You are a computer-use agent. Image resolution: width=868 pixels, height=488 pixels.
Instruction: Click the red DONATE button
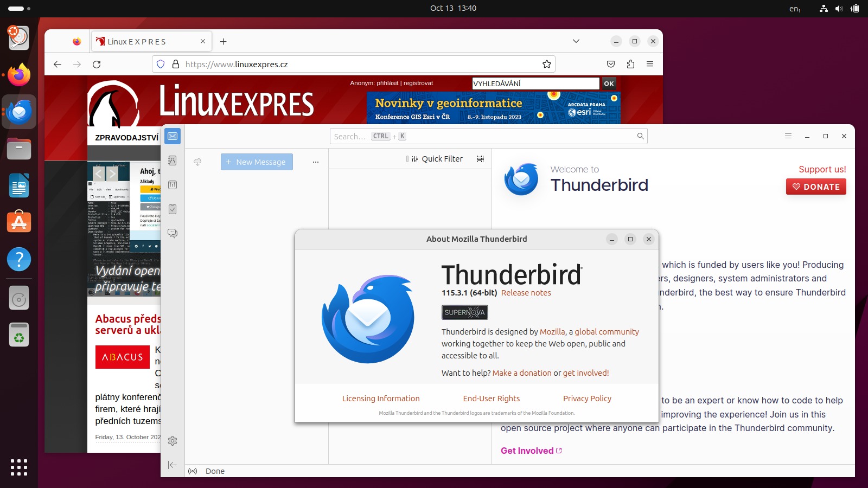pyautogui.click(x=816, y=187)
